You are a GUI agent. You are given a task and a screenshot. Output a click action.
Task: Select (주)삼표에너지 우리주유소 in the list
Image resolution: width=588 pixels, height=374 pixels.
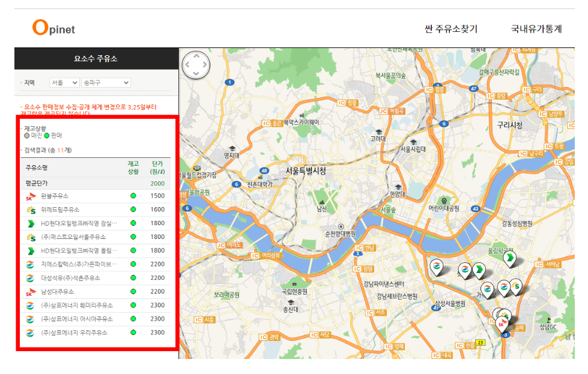pyautogui.click(x=74, y=333)
